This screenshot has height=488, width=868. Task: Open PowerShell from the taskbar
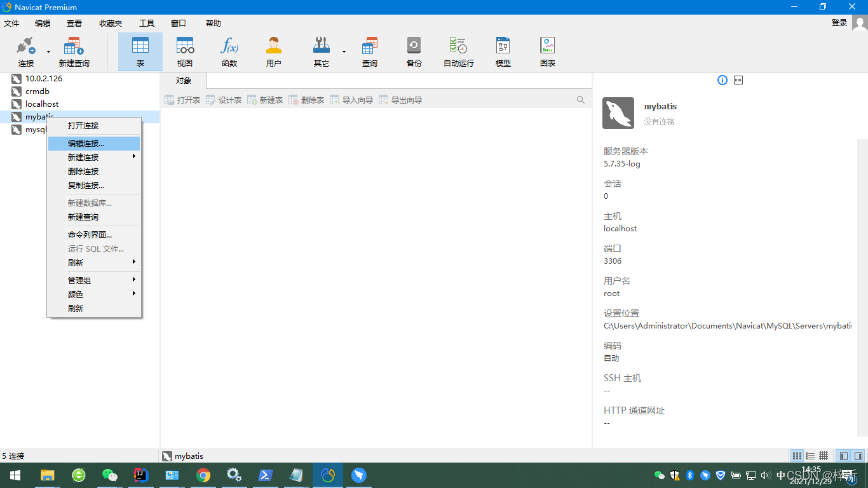pos(266,475)
